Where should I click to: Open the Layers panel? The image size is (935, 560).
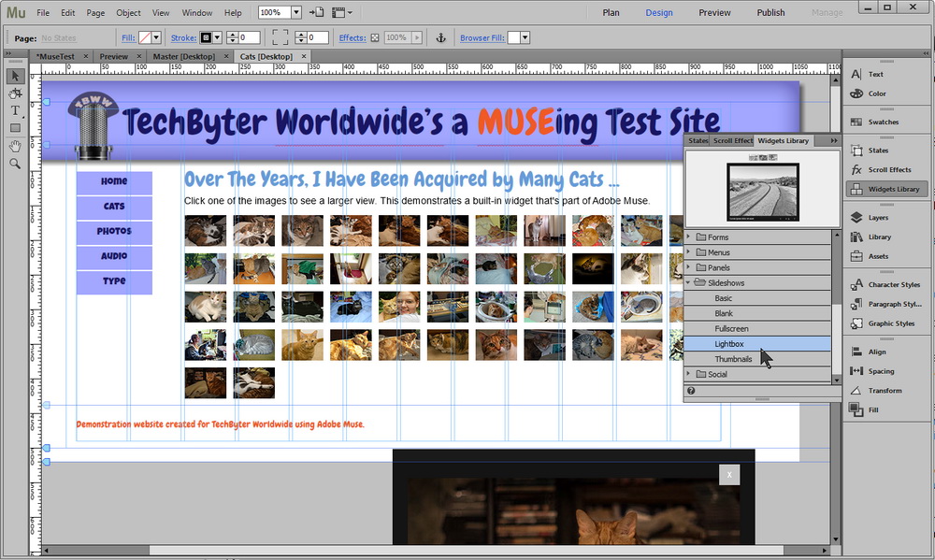click(x=870, y=218)
